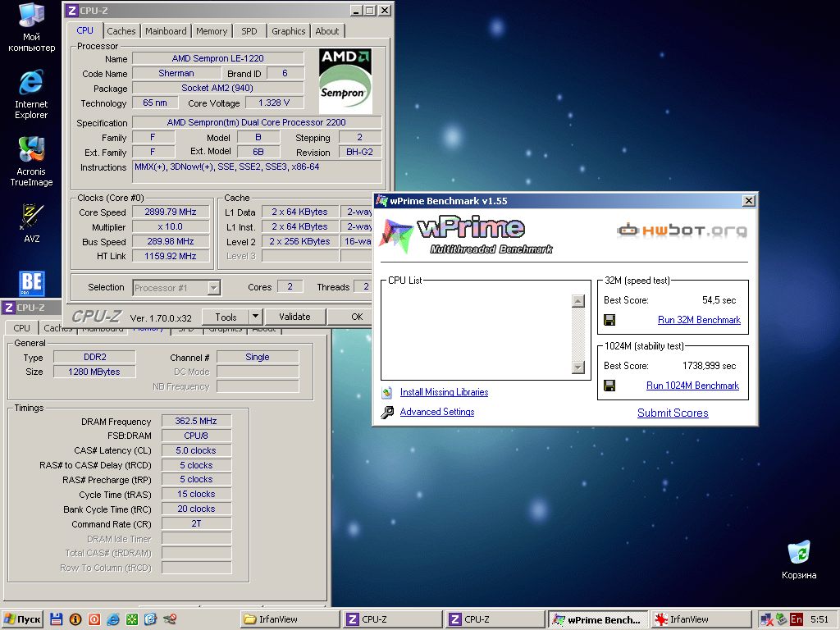Switch to IrfanView app taskbar button
This screenshot has width=840, height=630.
point(700,619)
